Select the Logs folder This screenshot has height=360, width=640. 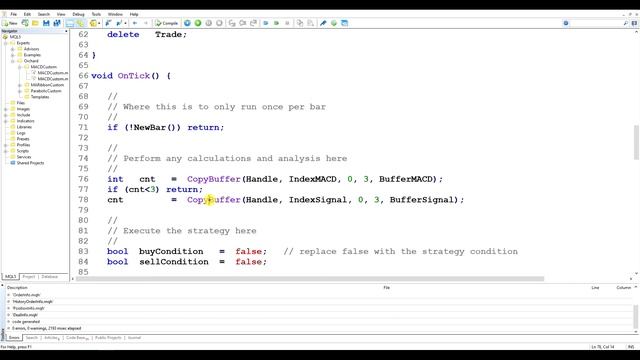pyautogui.click(x=21, y=133)
